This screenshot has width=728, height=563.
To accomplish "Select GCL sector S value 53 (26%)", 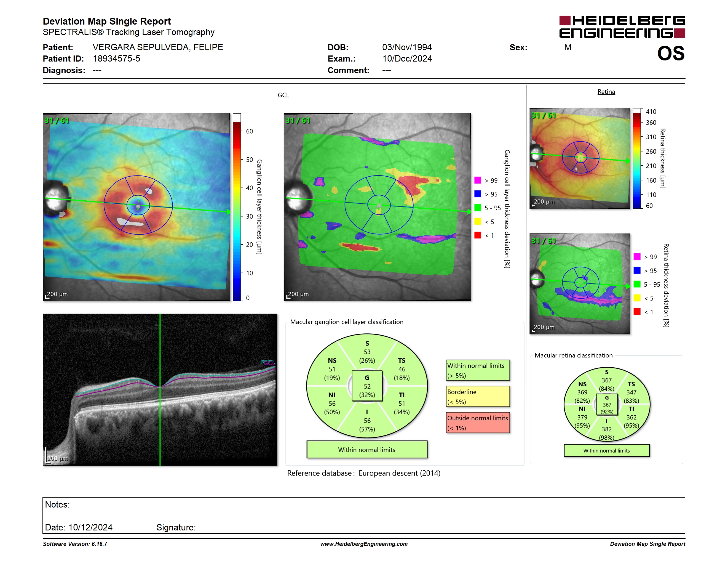I will point(367,352).
